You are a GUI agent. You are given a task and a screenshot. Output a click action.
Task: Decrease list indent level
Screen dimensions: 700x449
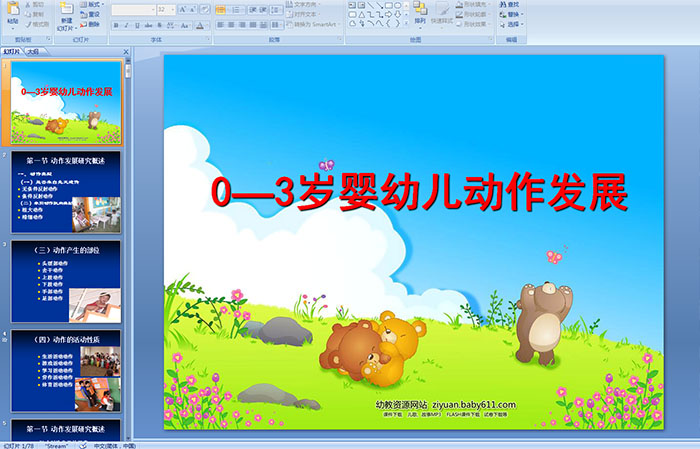click(x=253, y=10)
